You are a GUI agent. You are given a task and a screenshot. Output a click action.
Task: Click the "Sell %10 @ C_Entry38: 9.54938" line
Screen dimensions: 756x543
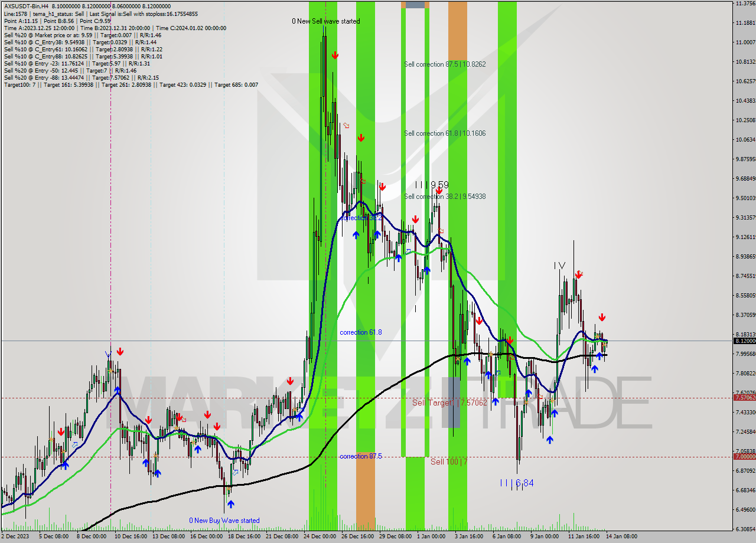pyautogui.click(x=80, y=42)
